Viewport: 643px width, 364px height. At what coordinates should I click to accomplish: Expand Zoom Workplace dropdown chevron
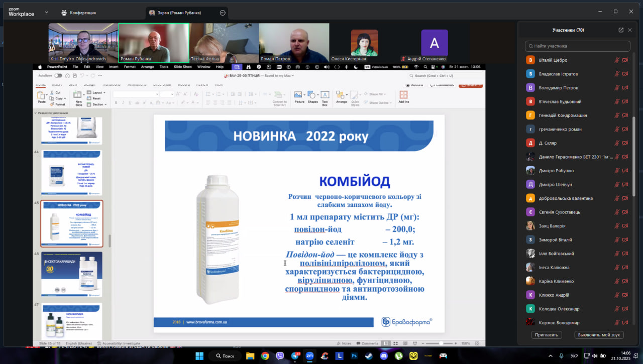coord(47,13)
